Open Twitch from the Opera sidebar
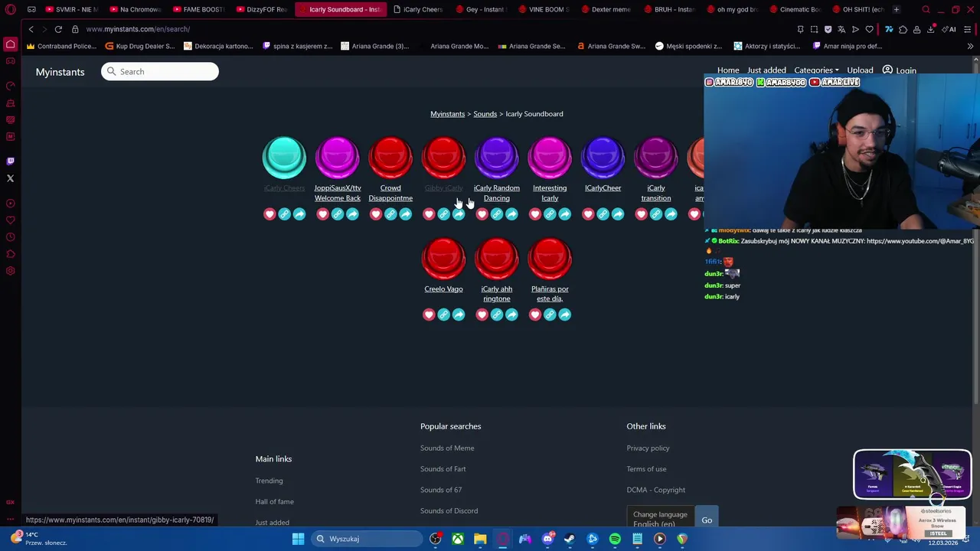The image size is (980, 551). tap(10, 161)
